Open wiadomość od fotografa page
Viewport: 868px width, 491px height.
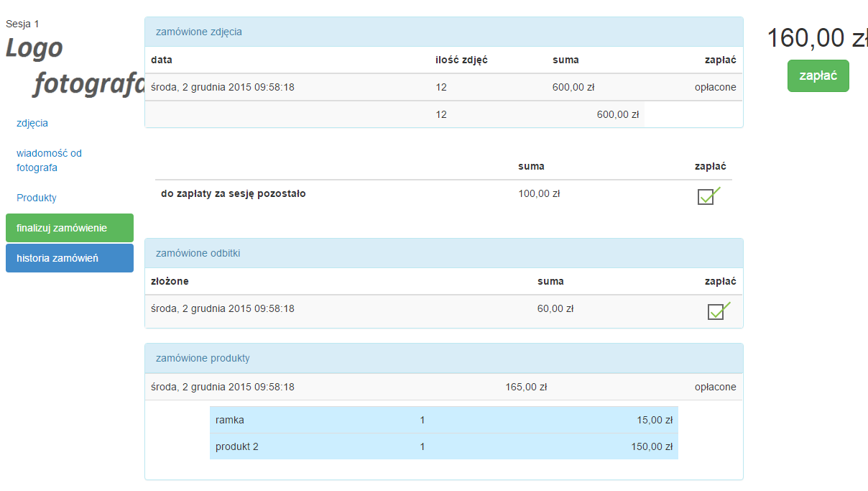[49, 160]
